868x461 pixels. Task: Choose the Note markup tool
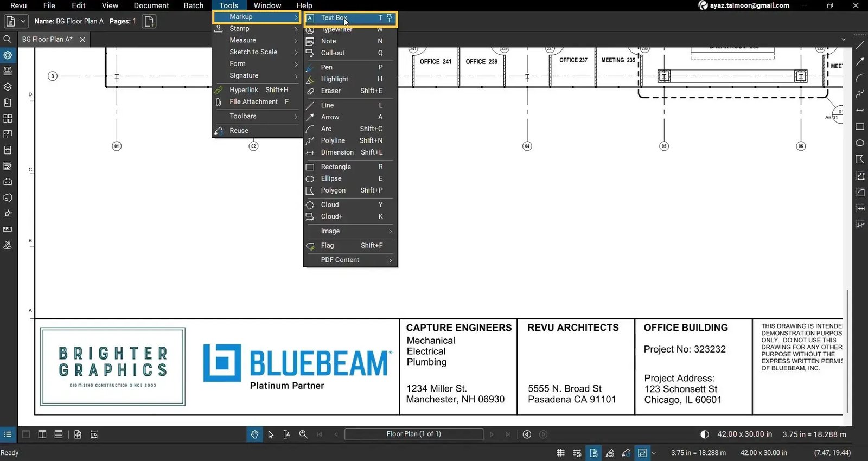coord(350,41)
